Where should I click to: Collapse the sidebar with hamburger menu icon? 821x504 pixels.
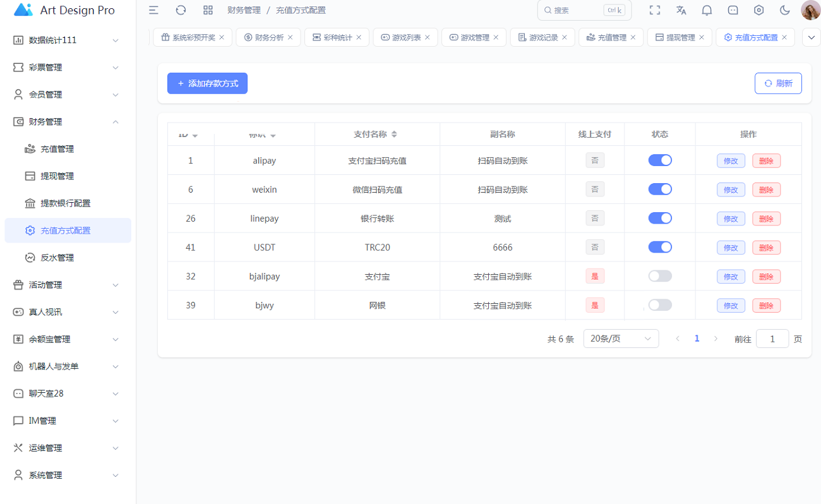click(153, 10)
